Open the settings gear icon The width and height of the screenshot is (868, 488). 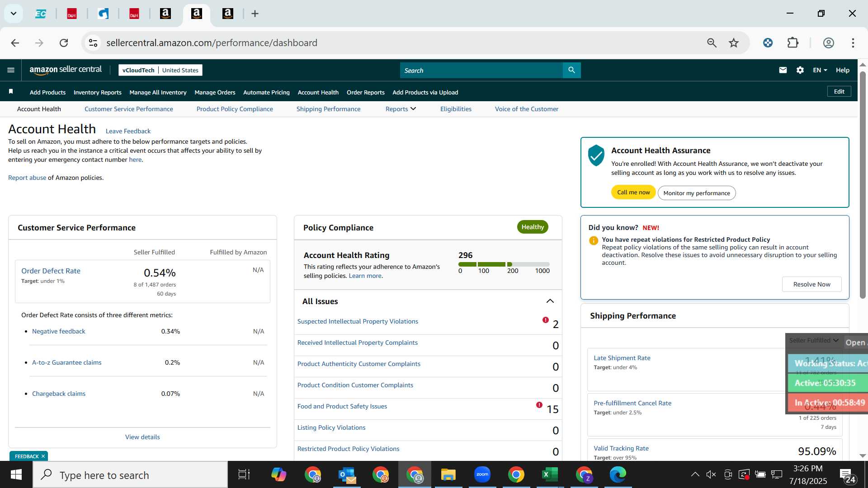click(x=800, y=70)
